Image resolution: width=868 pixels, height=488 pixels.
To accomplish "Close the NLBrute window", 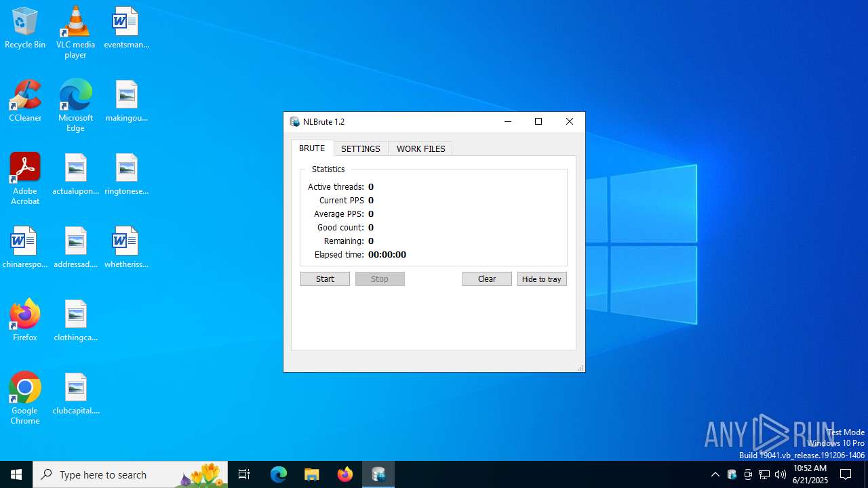I will 570,121.
